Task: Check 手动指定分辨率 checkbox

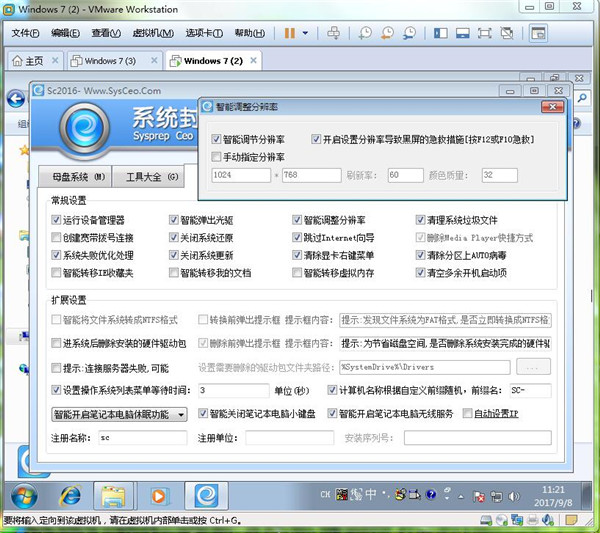Action: [216, 157]
